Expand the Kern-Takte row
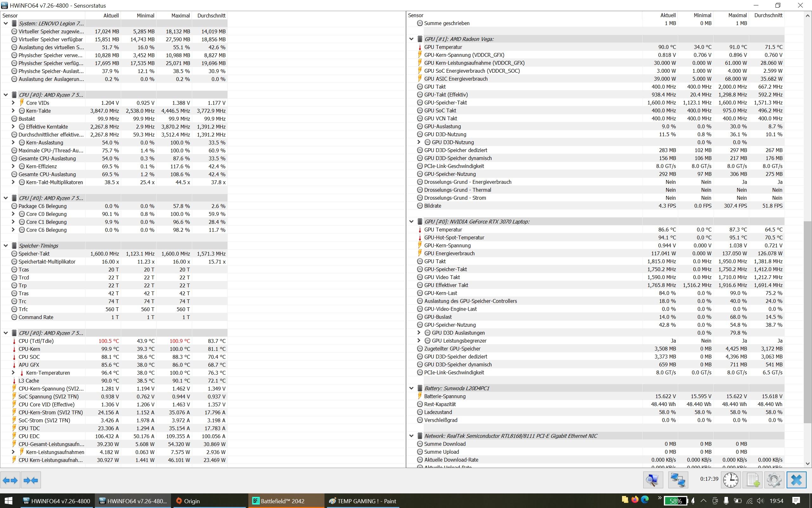Image resolution: width=812 pixels, height=508 pixels. [x=13, y=111]
